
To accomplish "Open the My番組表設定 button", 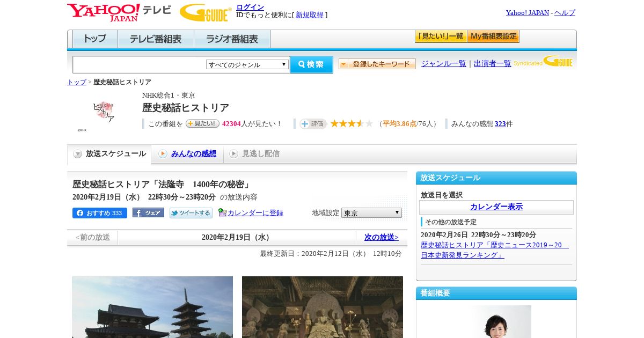I will tap(493, 36).
